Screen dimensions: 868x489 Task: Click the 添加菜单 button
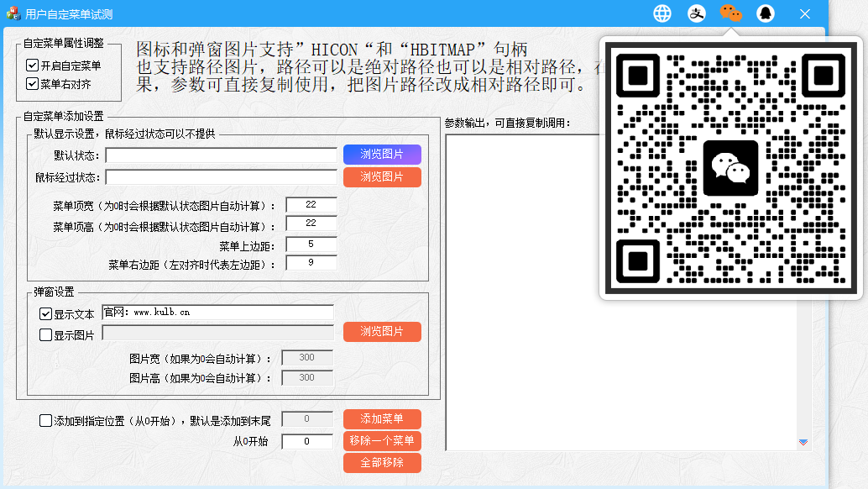click(x=382, y=419)
